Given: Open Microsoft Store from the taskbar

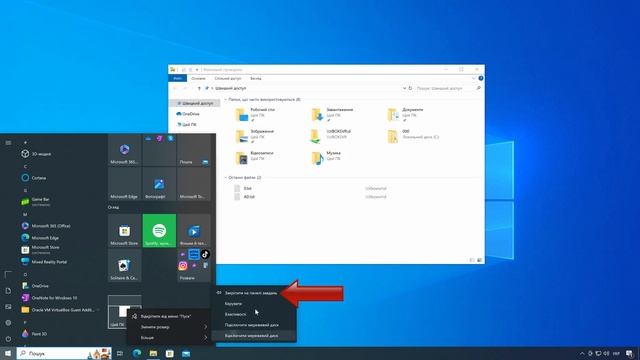Looking at the screenshot, I should pos(170,353).
